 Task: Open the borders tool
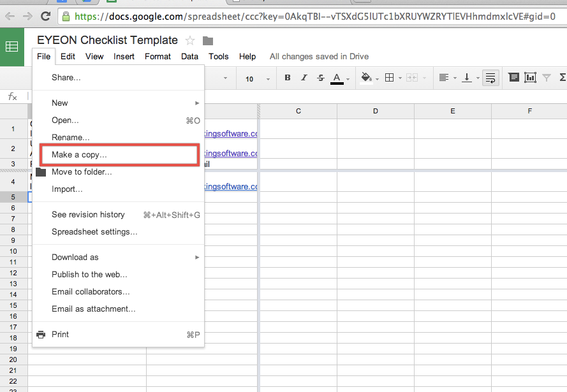coord(390,78)
